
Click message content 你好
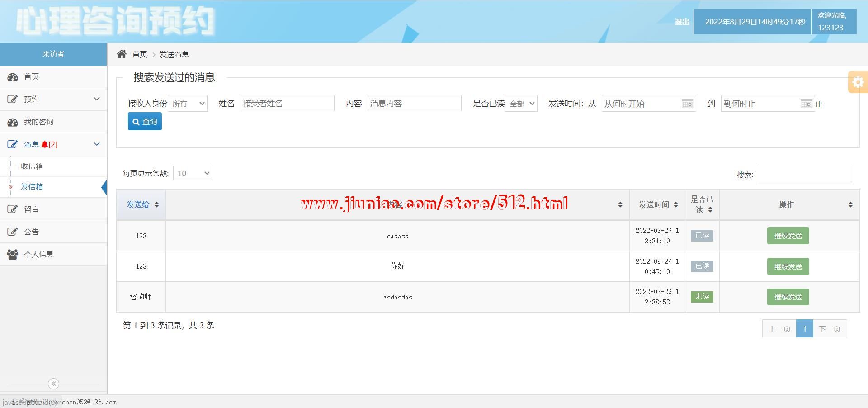398,266
